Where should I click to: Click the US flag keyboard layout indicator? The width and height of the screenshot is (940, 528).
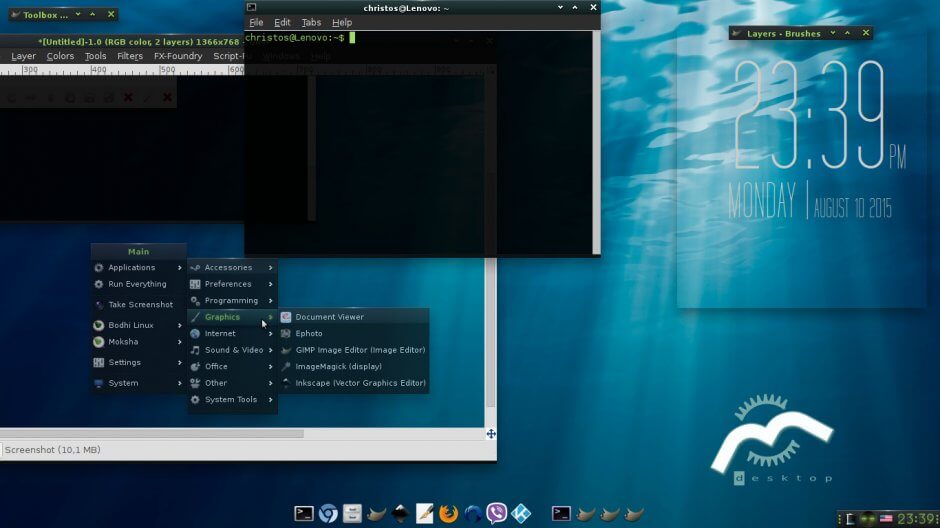pyautogui.click(x=886, y=519)
